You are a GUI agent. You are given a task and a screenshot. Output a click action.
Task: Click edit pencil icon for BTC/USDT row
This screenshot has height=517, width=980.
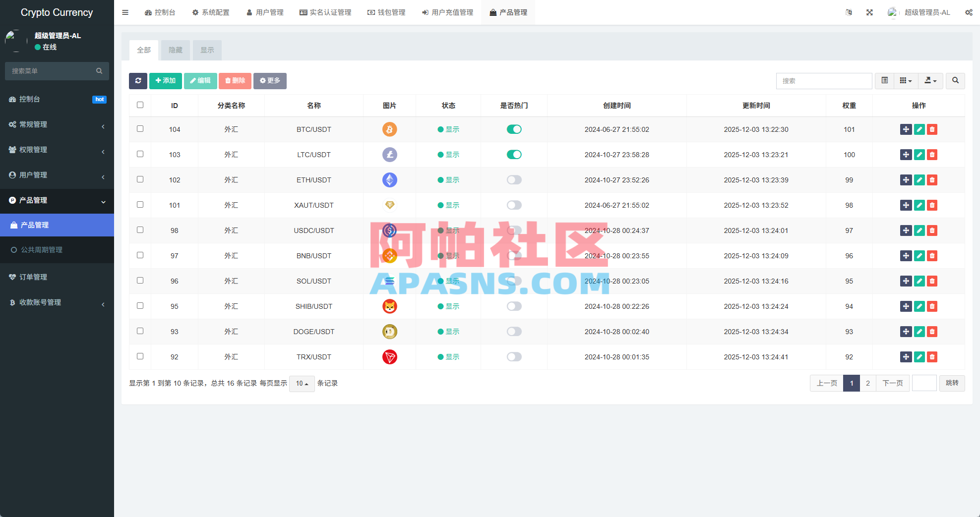coord(919,129)
